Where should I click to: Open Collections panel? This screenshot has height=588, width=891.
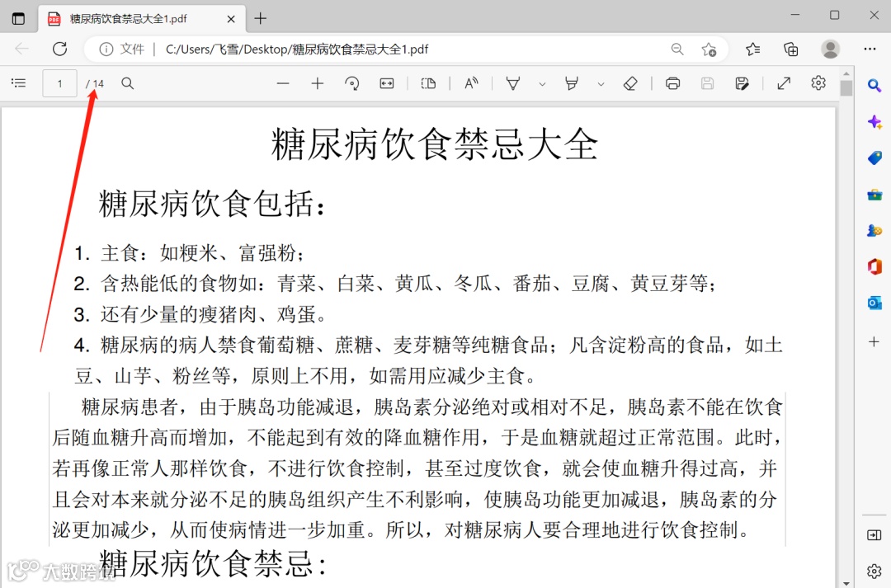791,49
